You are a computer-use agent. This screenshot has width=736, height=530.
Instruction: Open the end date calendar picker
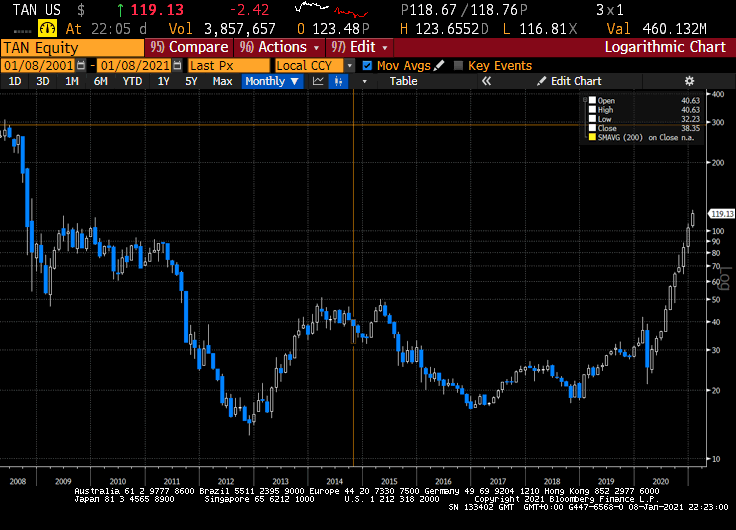(177, 65)
